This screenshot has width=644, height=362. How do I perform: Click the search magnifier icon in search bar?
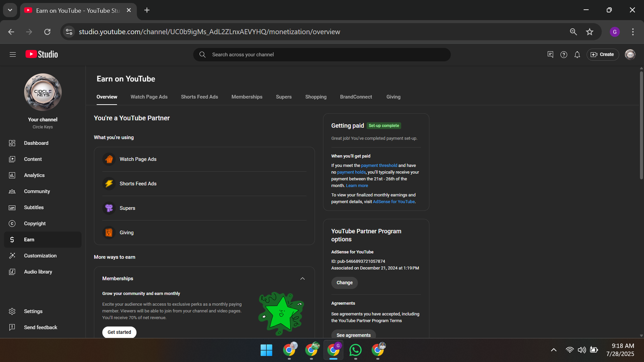[x=202, y=55]
